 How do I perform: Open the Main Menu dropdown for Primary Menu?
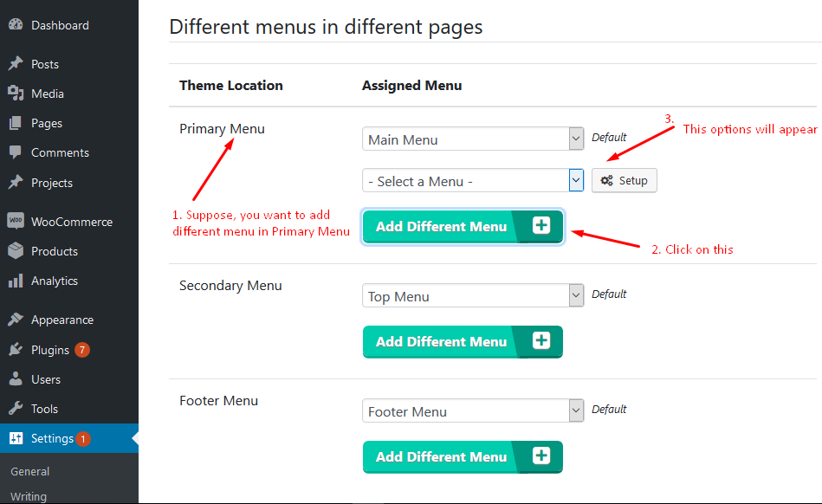(472, 138)
